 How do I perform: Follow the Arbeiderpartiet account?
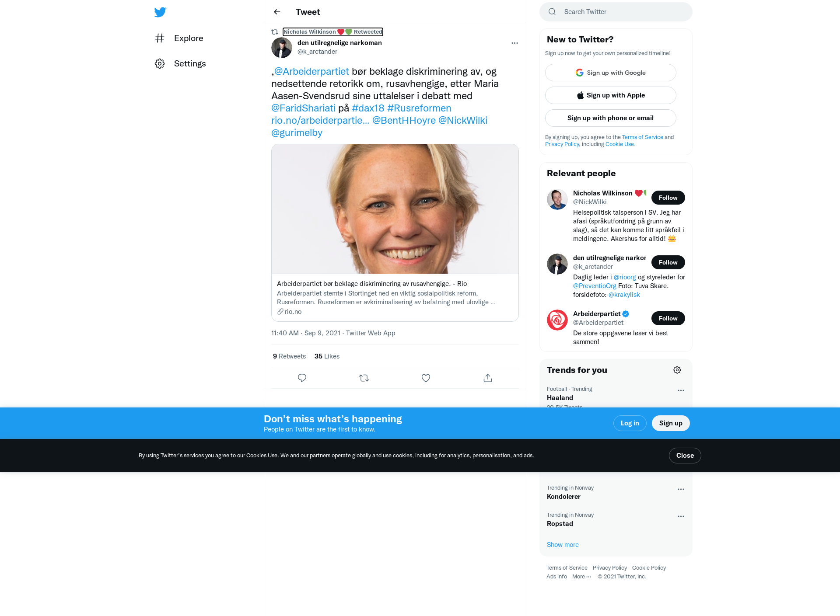click(x=668, y=318)
